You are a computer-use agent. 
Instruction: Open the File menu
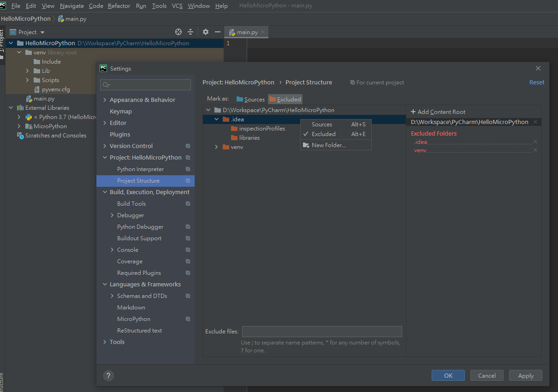coord(16,6)
